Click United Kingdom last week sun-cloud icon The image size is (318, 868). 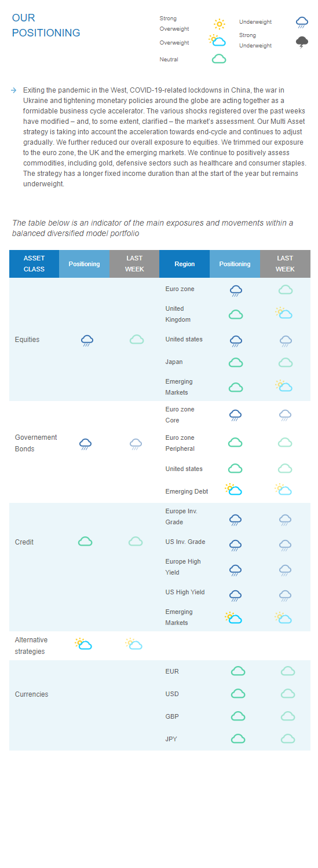[x=284, y=313]
